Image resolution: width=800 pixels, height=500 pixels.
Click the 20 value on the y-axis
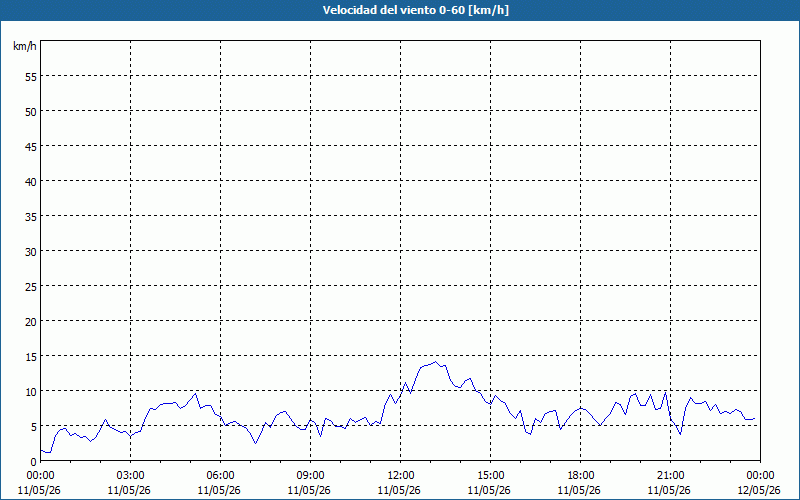31,321
